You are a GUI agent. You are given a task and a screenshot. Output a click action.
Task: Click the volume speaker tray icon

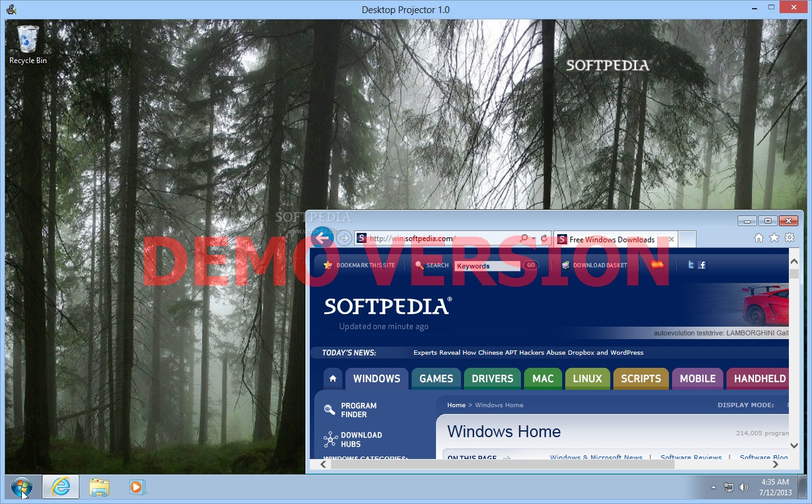pyautogui.click(x=743, y=487)
